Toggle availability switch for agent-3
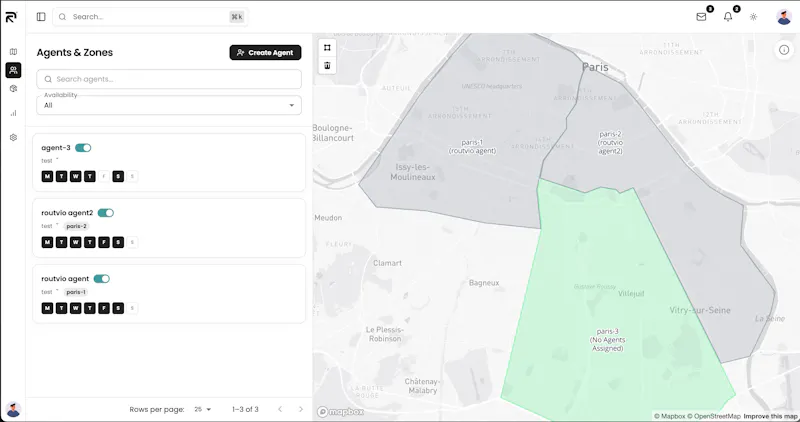 pyautogui.click(x=83, y=148)
